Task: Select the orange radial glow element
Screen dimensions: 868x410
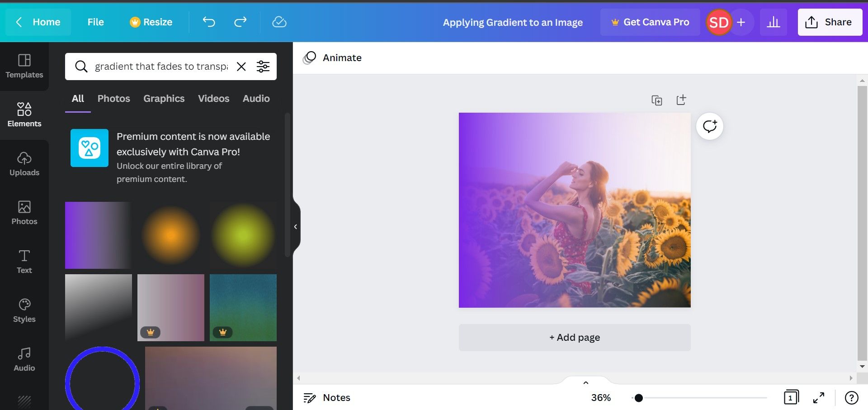Action: (x=171, y=235)
